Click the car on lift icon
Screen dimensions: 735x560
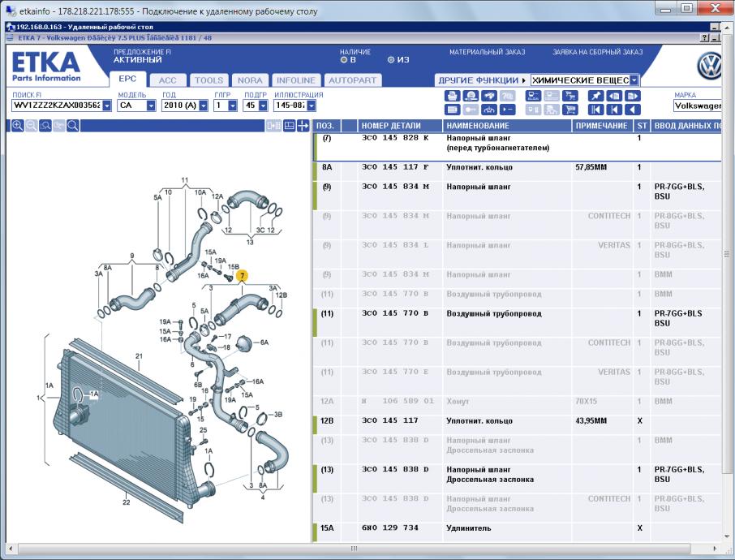[x=489, y=110]
